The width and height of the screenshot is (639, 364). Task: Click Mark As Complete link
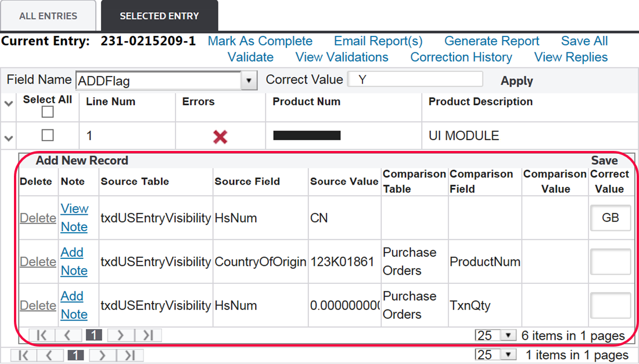coord(260,41)
